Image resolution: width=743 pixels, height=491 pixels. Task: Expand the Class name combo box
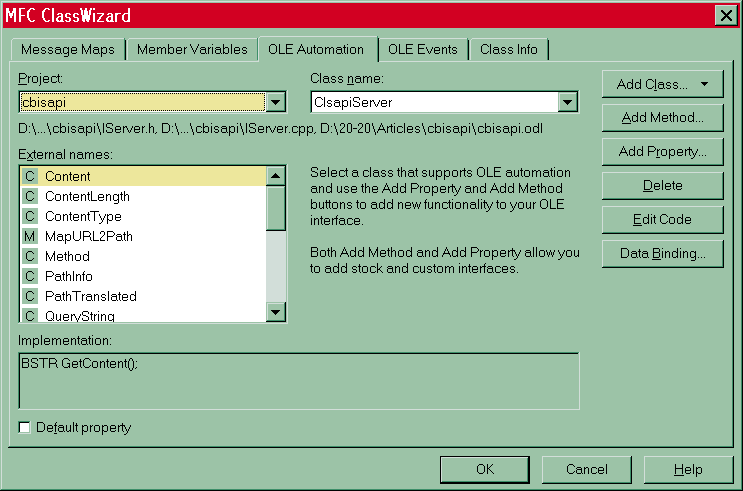pyautogui.click(x=568, y=102)
